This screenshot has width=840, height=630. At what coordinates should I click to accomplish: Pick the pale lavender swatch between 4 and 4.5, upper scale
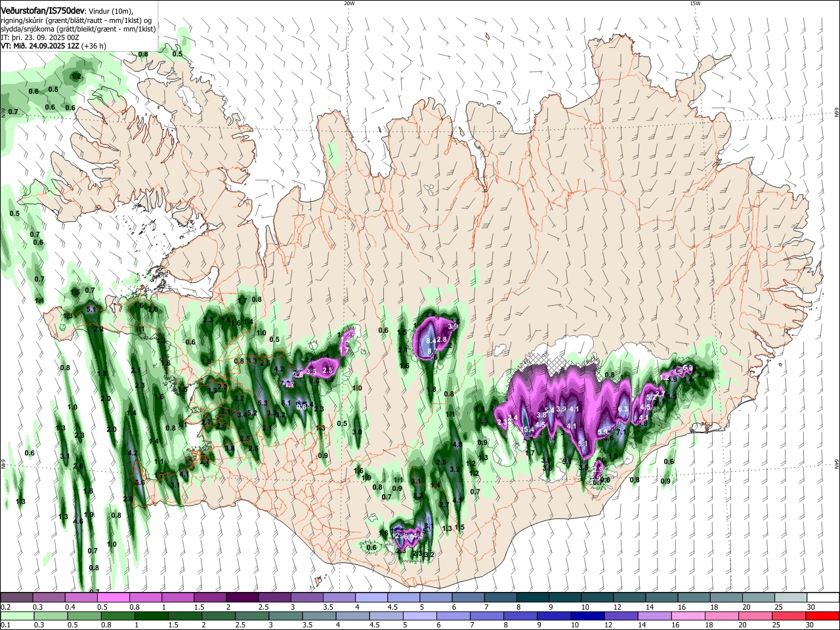pos(371,597)
